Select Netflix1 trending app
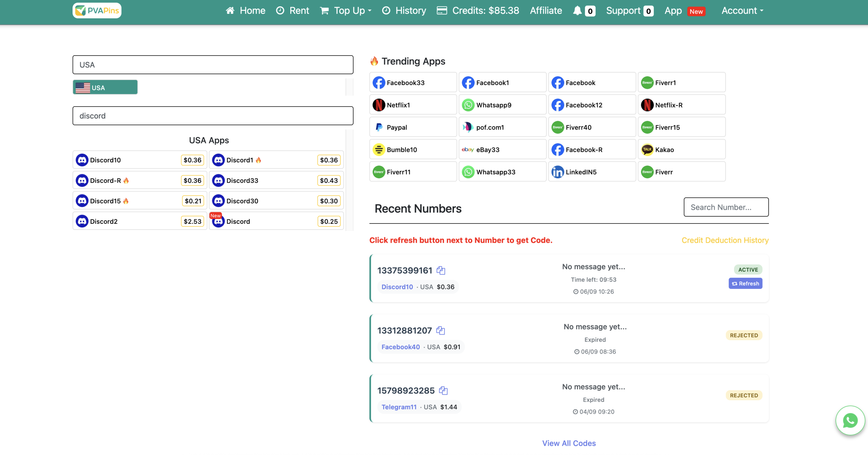 pyautogui.click(x=413, y=105)
